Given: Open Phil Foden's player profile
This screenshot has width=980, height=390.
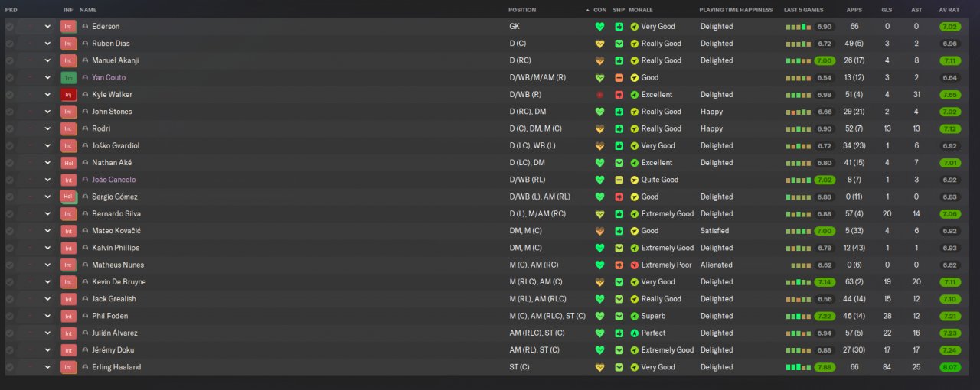Looking at the screenshot, I should 109,316.
